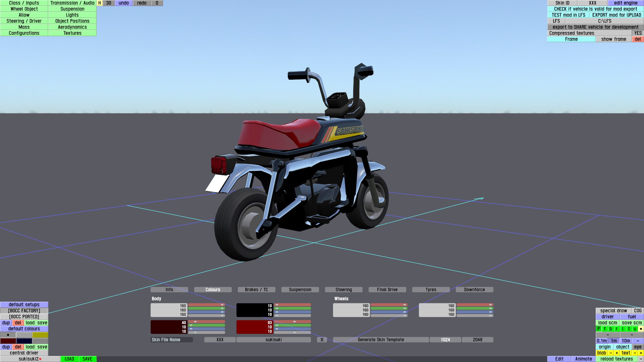Expand the default colours section
The image size is (644, 362).
coord(24,329)
